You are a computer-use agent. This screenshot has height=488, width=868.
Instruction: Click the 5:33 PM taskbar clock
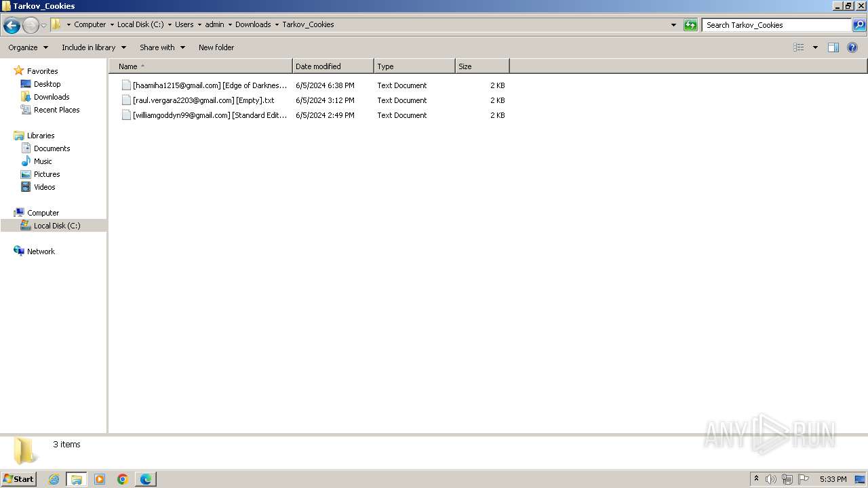[x=833, y=479]
